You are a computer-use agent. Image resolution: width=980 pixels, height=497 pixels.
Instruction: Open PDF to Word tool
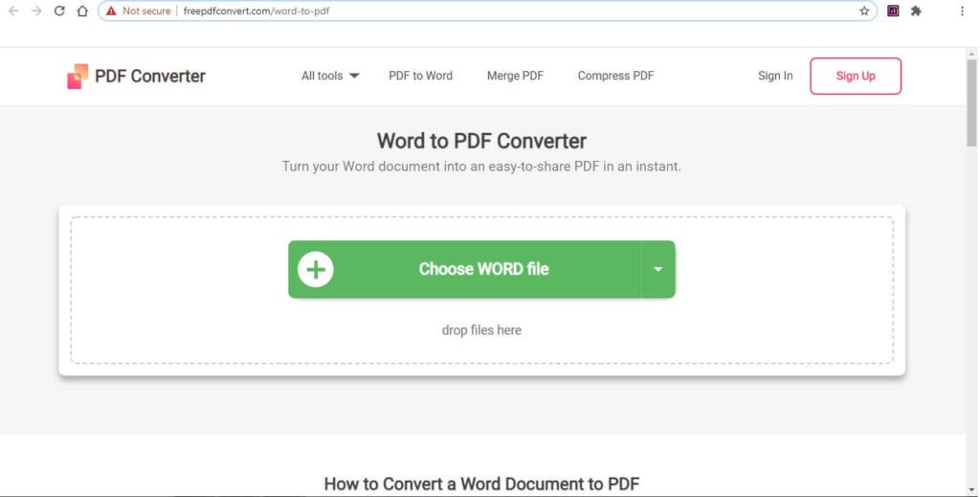(421, 76)
